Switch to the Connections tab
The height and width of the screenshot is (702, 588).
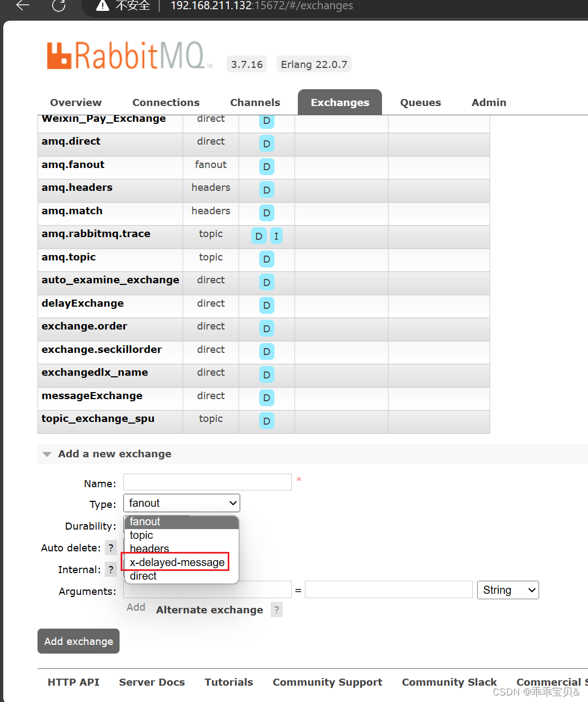tap(166, 102)
